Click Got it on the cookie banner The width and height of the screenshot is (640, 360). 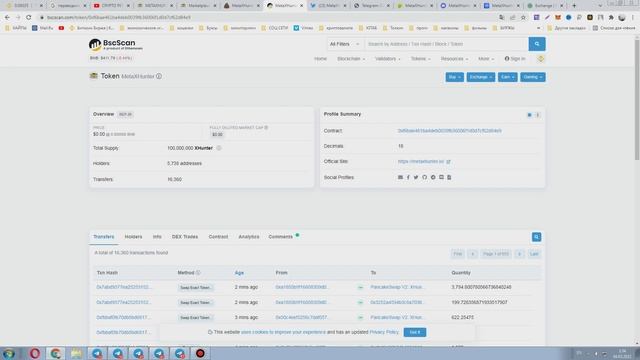[415, 332]
